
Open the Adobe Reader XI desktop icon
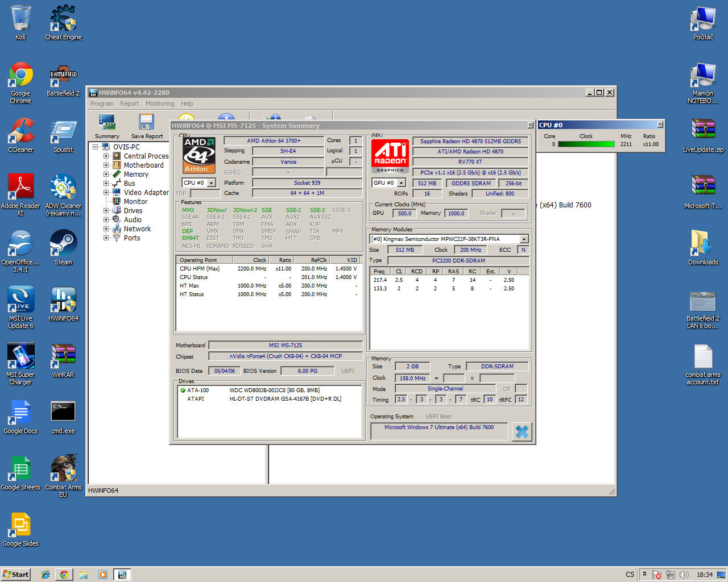[20, 195]
